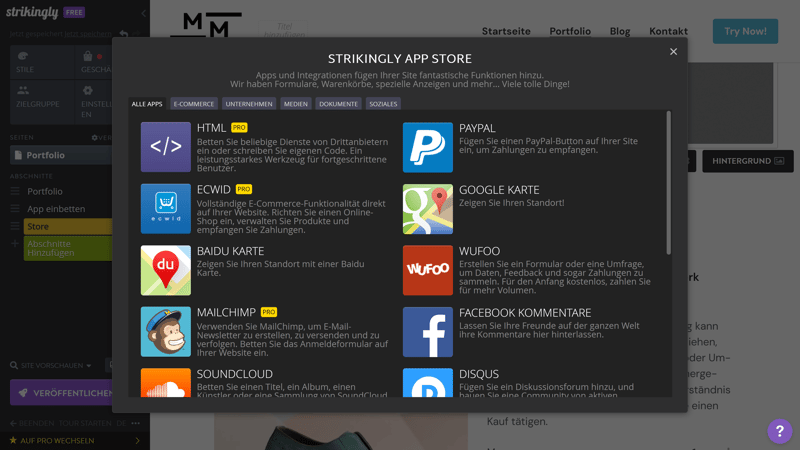Screen dimensions: 800x450
Task: Select the PayPal app icon
Action: pos(427,147)
